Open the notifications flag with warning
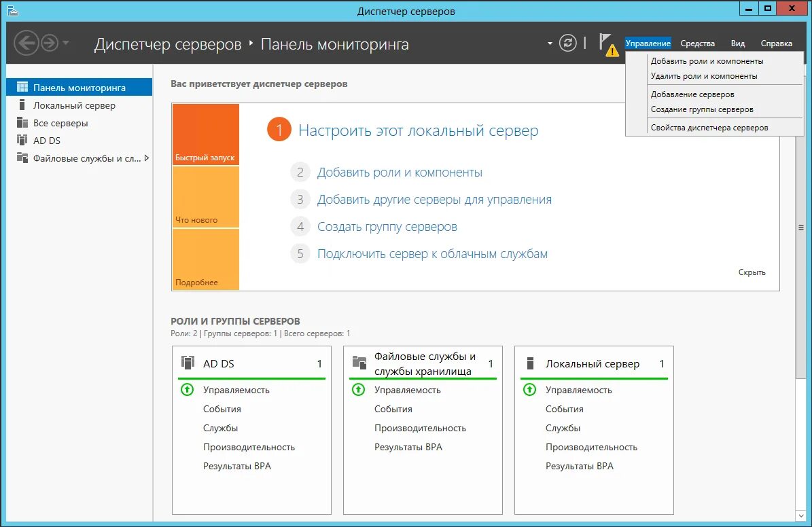Viewport: 812px width, 527px height. (x=608, y=45)
